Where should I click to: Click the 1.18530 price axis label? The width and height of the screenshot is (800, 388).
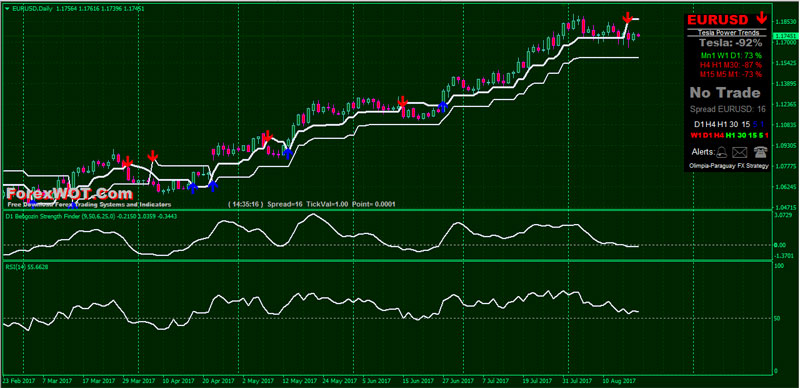pyautogui.click(x=785, y=22)
